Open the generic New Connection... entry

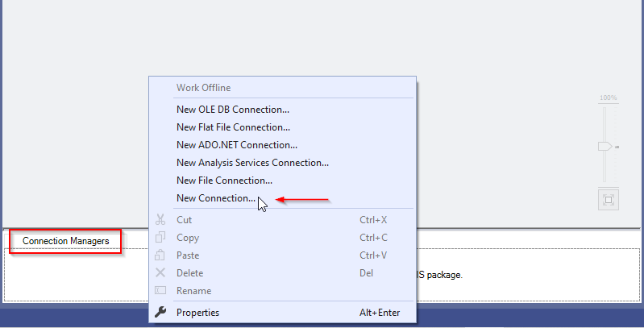215,198
